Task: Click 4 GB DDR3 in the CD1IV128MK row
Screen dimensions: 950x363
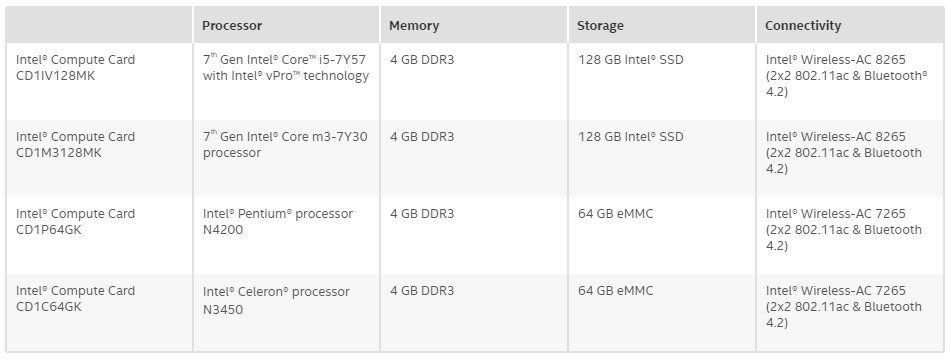Action: [422, 59]
